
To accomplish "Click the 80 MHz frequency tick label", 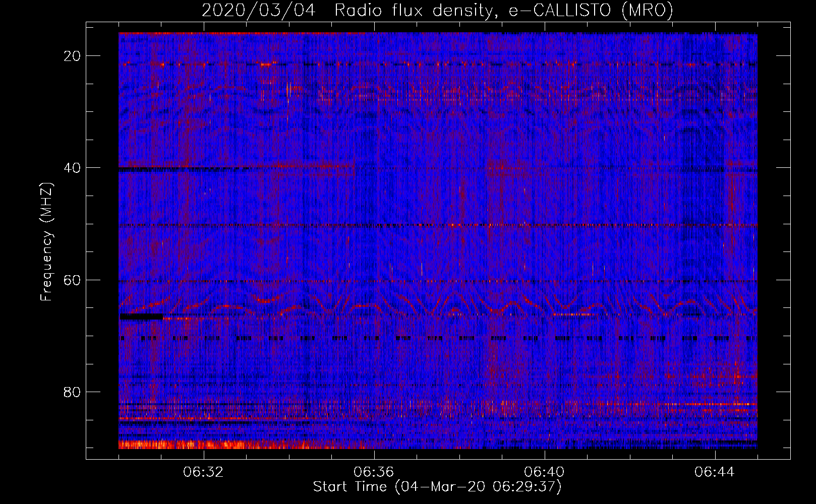I will (x=72, y=392).
